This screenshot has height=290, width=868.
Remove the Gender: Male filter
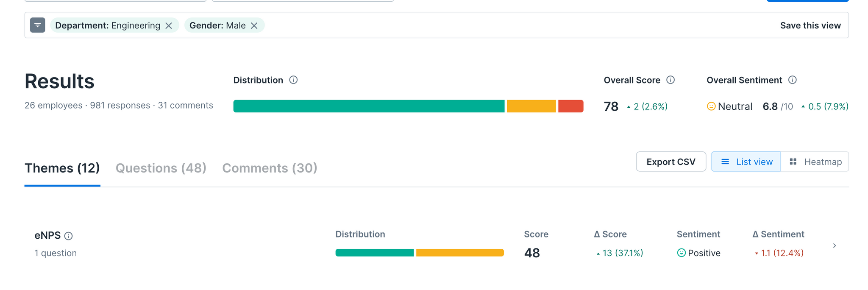point(254,26)
